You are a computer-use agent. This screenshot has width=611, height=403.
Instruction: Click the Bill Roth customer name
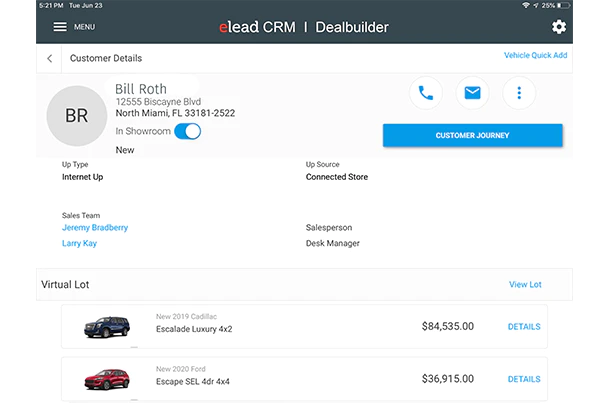[141, 89]
